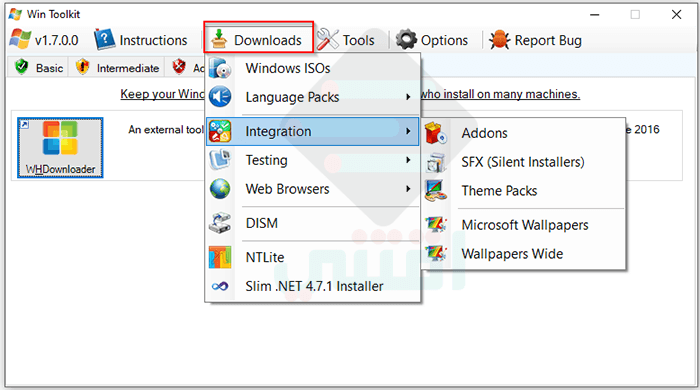This screenshot has width=700, height=390.
Task: Click the DISM drive icon
Action: click(220, 223)
